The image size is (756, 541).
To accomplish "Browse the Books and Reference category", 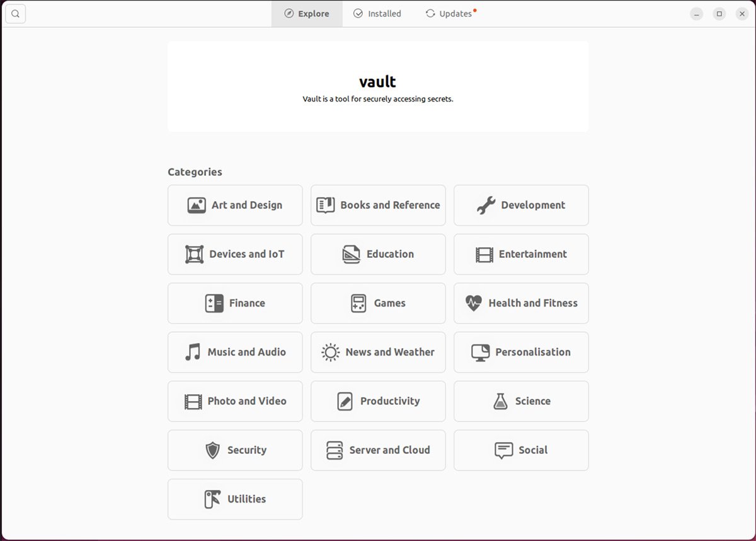I will pyautogui.click(x=378, y=205).
